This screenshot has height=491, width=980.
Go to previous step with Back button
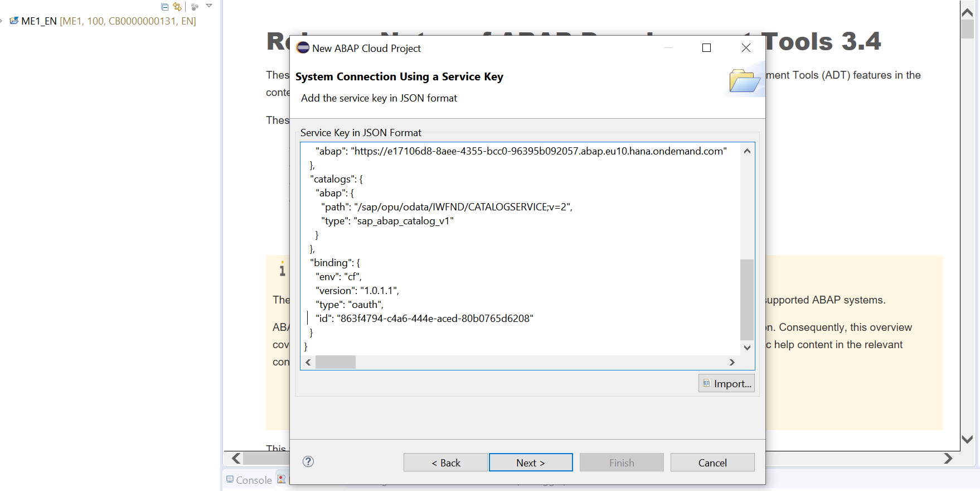[445, 463]
